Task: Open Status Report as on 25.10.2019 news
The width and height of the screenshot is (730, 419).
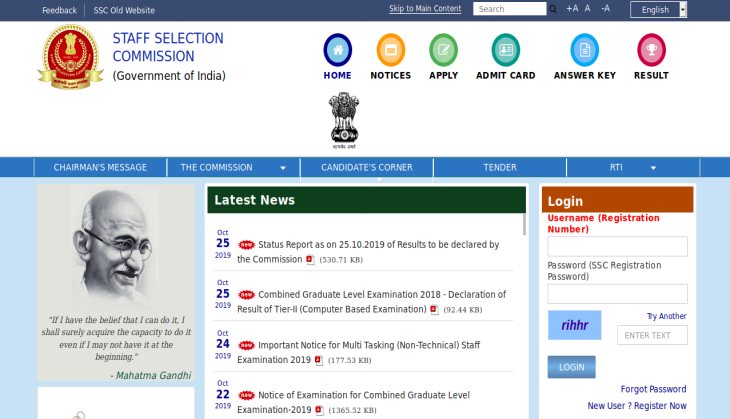Action: tap(368, 252)
